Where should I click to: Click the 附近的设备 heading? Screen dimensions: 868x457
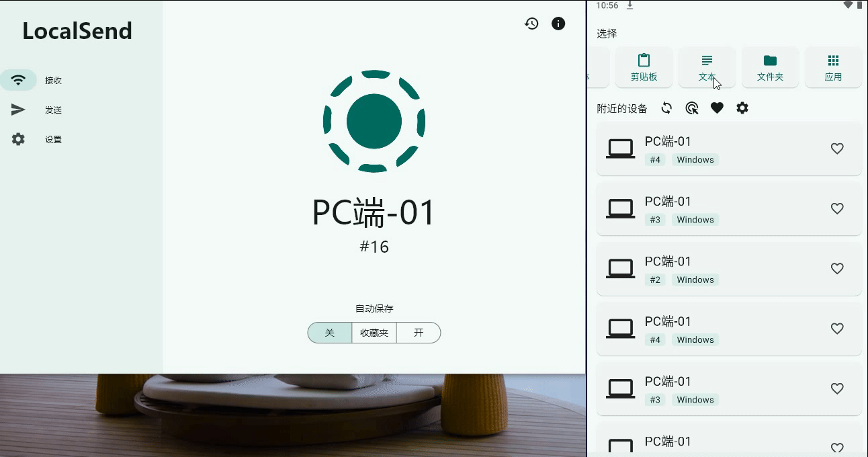622,108
